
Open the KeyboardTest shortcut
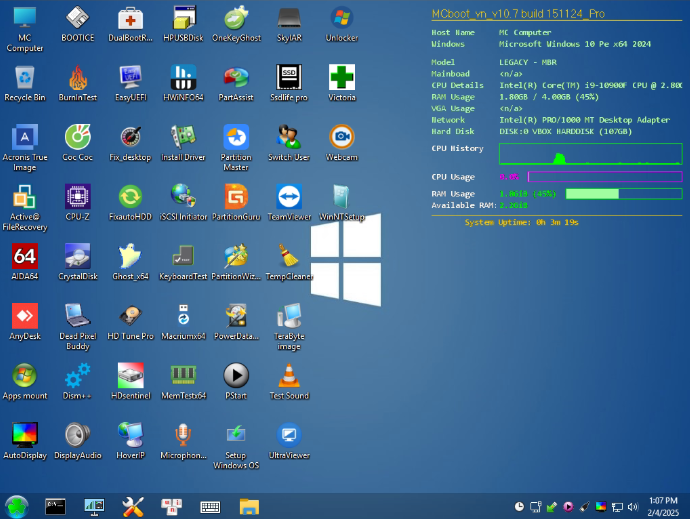click(183, 262)
